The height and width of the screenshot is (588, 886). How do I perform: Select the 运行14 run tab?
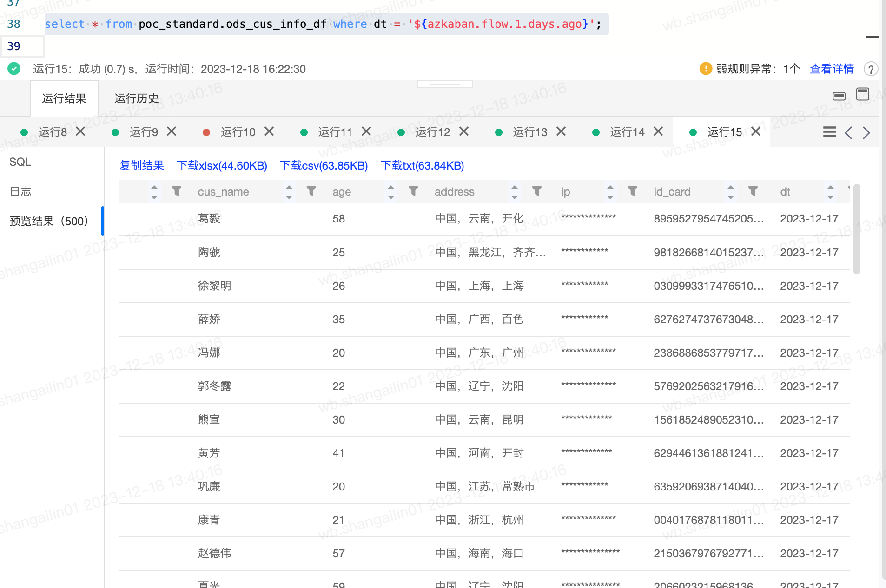pos(628,132)
